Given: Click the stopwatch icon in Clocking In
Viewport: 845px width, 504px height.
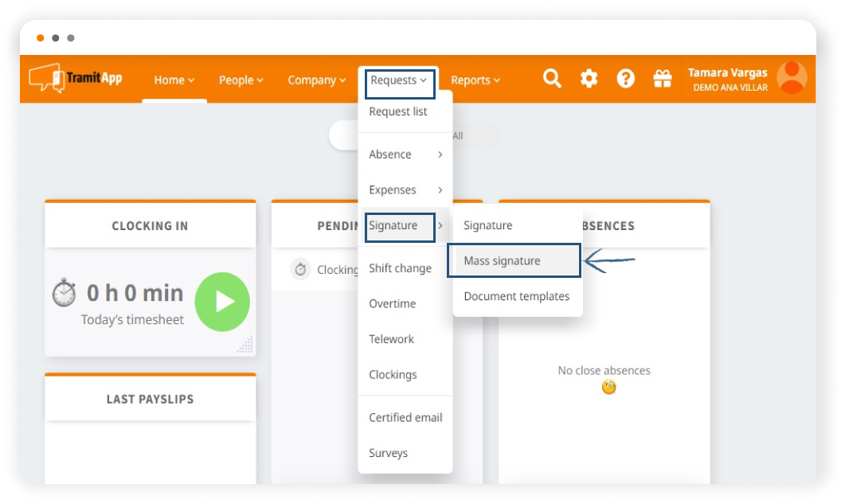Looking at the screenshot, I should 64,293.
